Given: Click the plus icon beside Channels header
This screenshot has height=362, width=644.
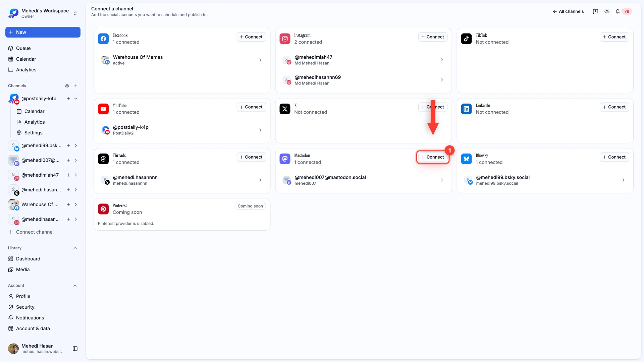Looking at the screenshot, I should click(76, 86).
